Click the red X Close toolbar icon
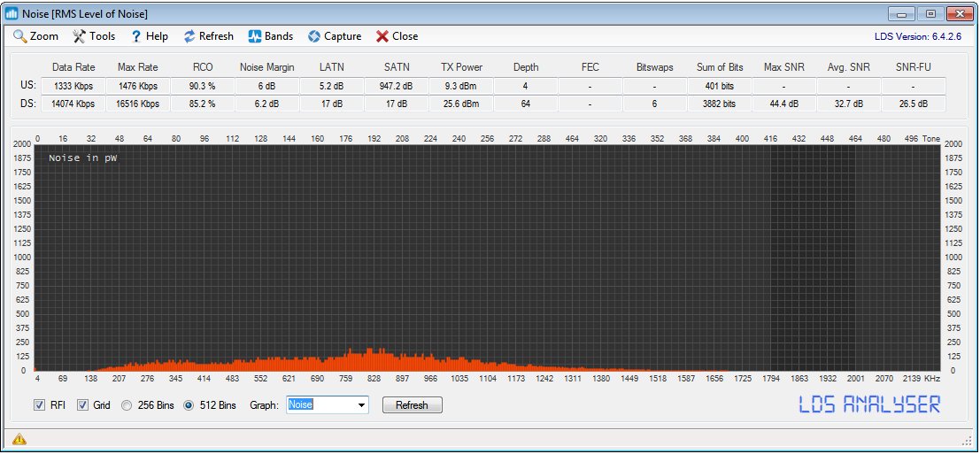980x454 pixels. point(382,36)
